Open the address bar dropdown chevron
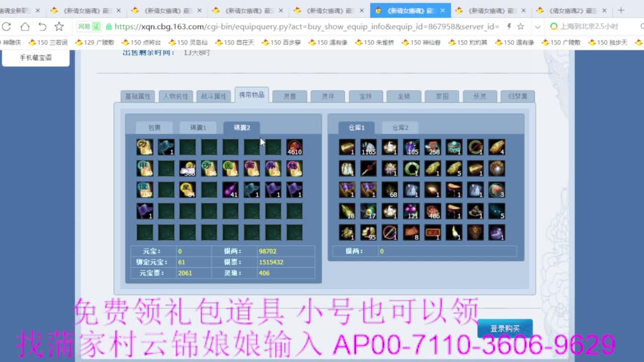 tap(537, 27)
